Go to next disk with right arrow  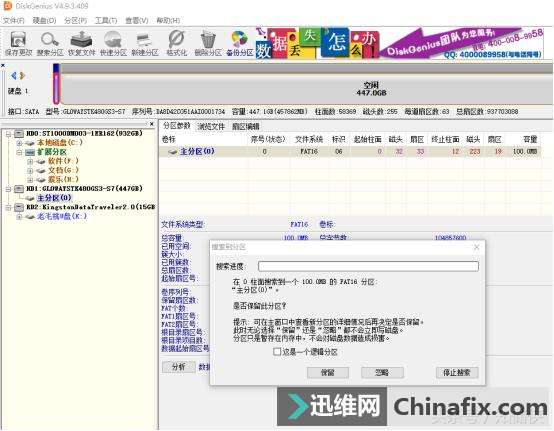tap(22, 76)
